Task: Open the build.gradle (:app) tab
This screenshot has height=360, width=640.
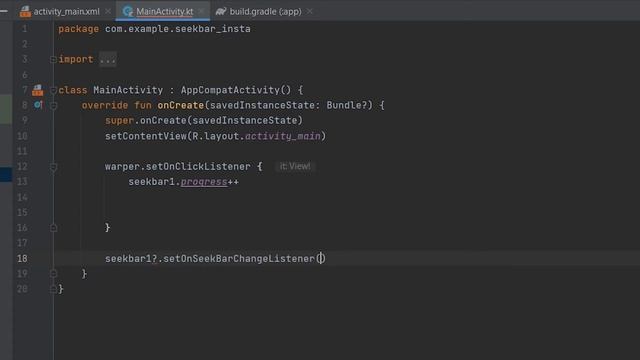Action: 265,11
